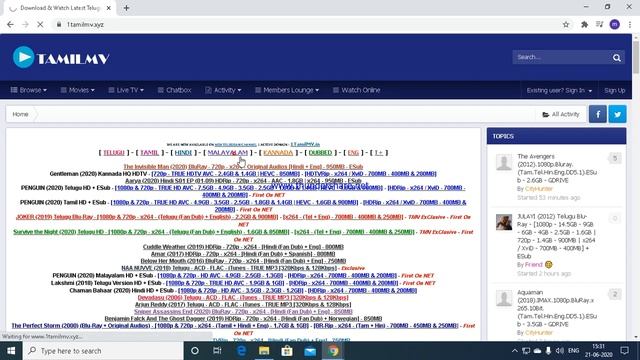Select the MALAYALAM category link

click(x=228, y=153)
